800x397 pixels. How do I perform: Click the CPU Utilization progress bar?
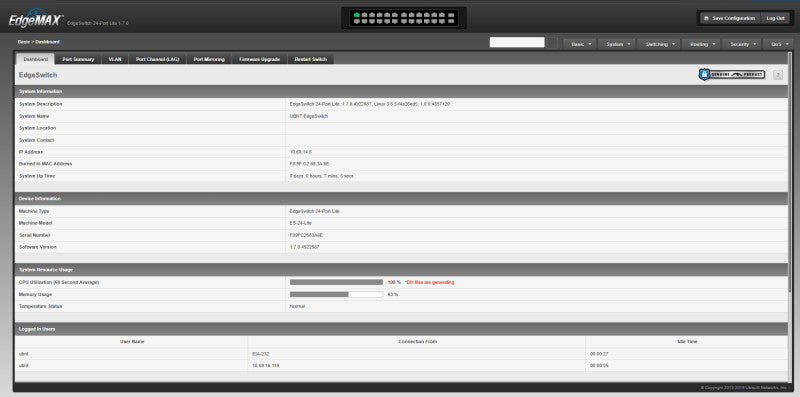click(x=336, y=282)
